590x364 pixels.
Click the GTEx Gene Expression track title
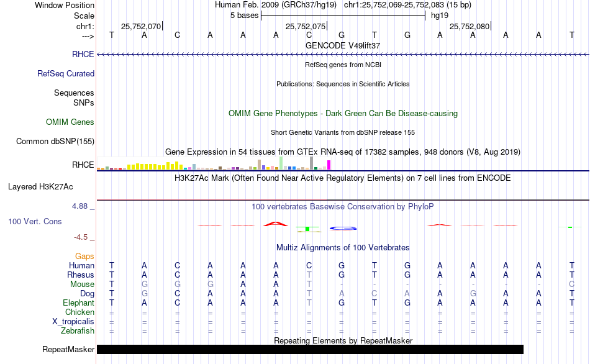(x=343, y=152)
